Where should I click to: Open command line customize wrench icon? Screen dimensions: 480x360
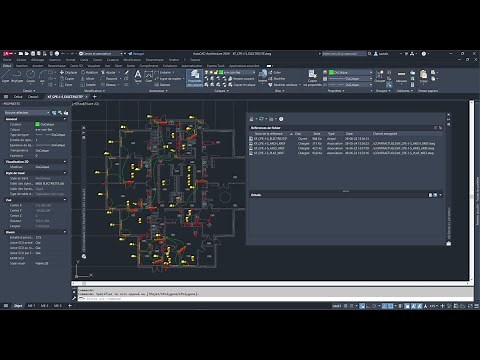pos(74,298)
